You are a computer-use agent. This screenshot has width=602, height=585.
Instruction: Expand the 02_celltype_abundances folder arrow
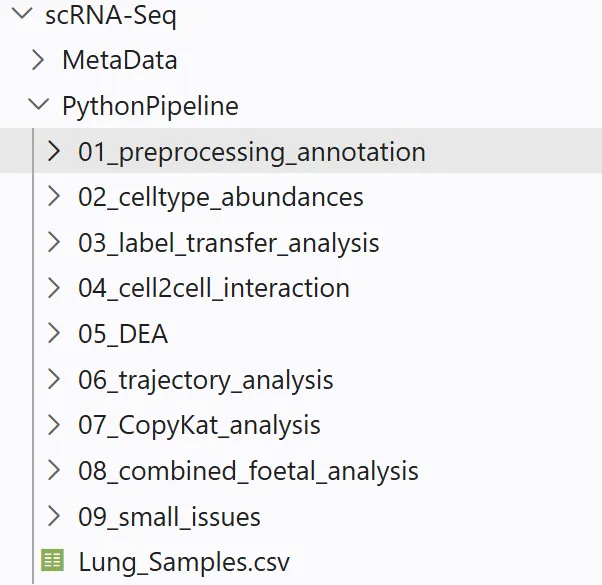pyautogui.click(x=55, y=197)
